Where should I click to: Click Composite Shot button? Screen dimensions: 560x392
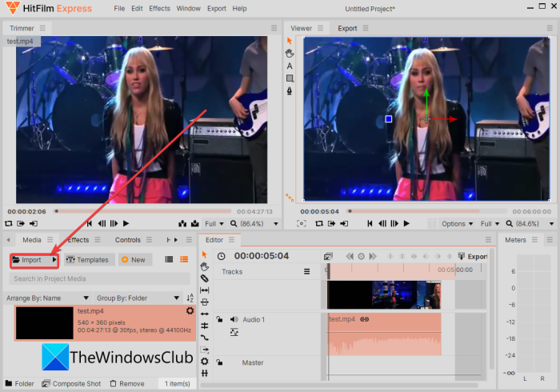tap(71, 384)
